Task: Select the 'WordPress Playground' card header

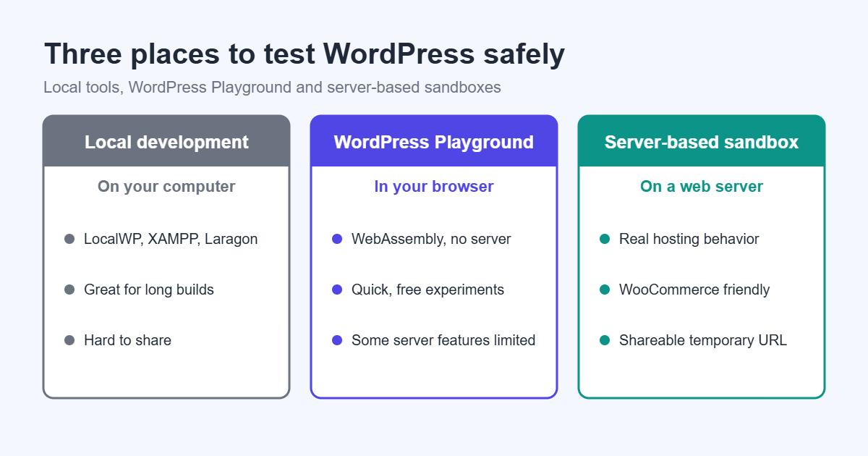Action: pyautogui.click(x=434, y=141)
